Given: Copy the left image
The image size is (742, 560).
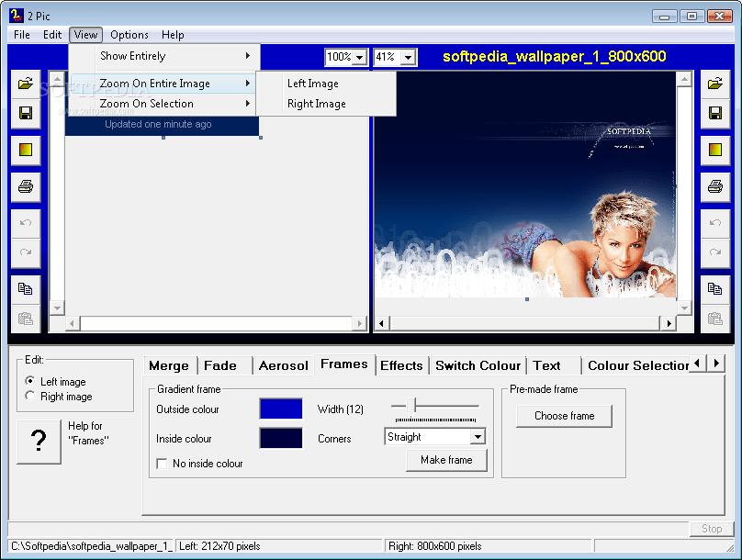Looking at the screenshot, I should pos(26,289).
